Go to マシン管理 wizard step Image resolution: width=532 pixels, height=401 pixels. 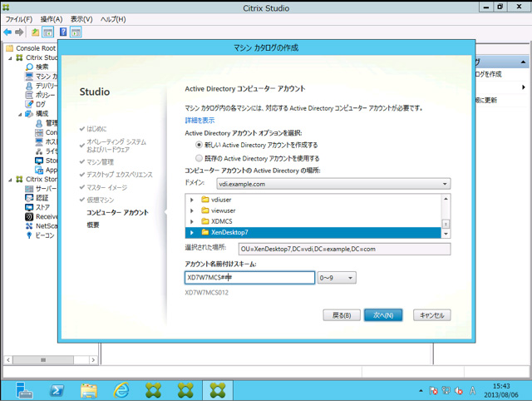100,162
